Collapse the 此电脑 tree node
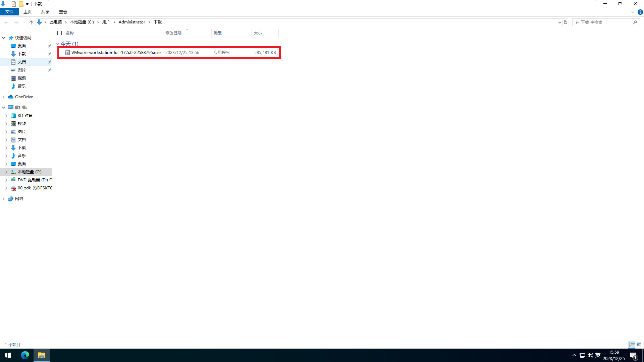This screenshot has height=362, width=644. pos(3,108)
